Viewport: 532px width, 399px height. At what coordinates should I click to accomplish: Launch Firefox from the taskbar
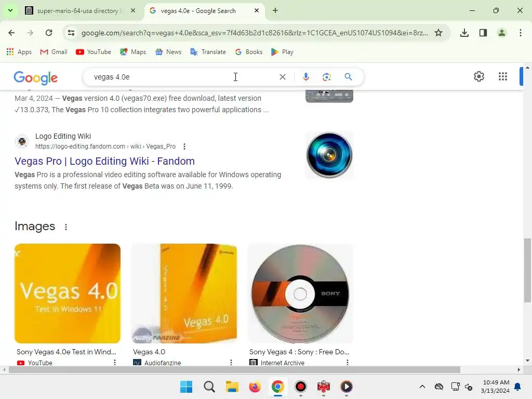[255, 387]
